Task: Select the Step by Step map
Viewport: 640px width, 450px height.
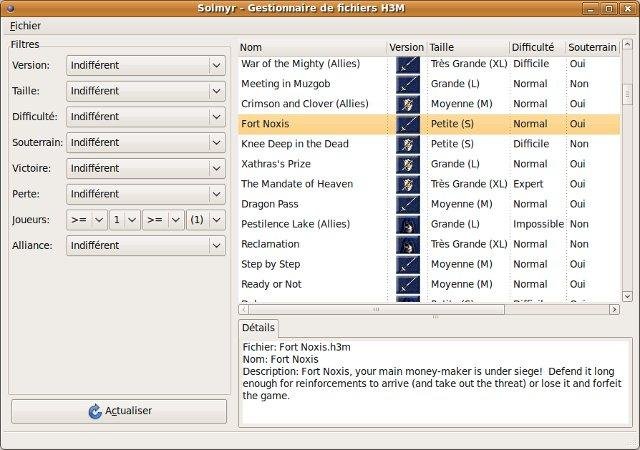Action: [x=270, y=264]
